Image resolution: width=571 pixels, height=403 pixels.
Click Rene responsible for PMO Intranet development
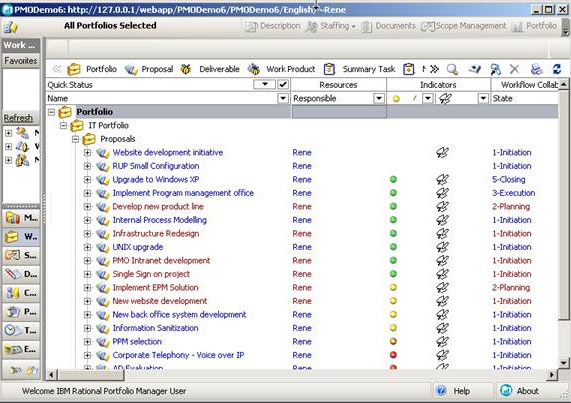(x=302, y=261)
